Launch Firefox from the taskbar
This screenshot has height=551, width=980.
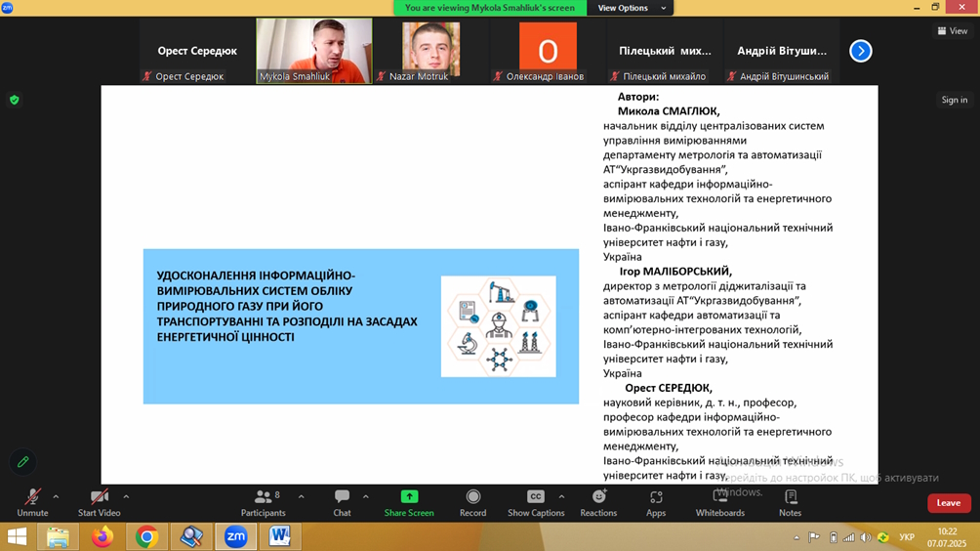click(x=102, y=536)
